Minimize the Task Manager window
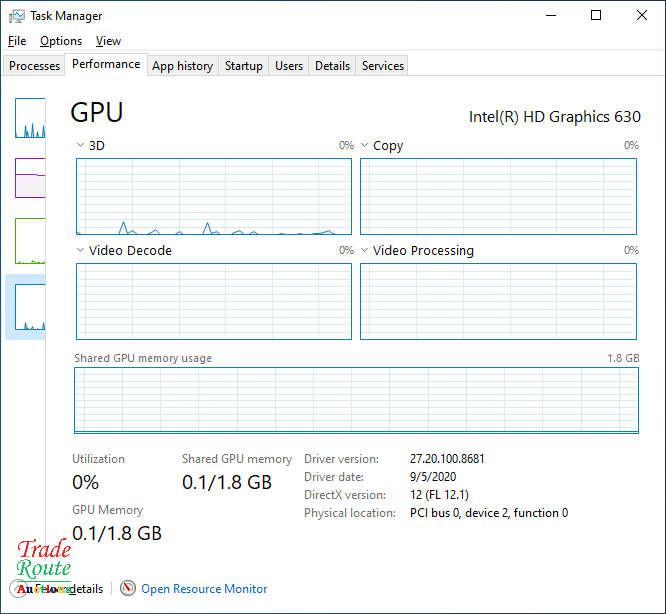Screen dimensions: 666x614 (551, 16)
